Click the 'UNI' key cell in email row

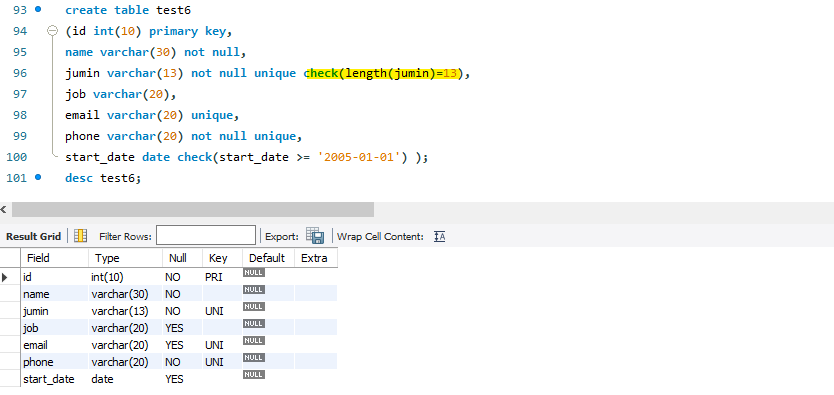(x=222, y=345)
